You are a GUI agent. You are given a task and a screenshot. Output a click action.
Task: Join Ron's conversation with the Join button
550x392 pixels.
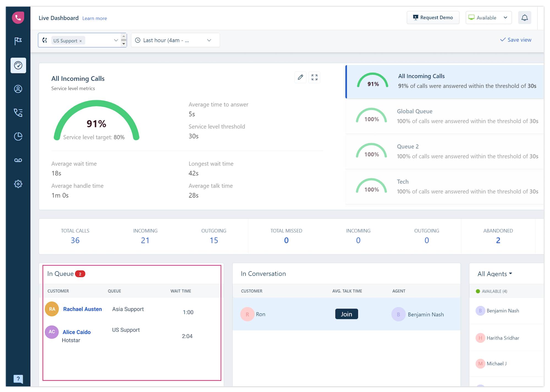tap(346, 314)
